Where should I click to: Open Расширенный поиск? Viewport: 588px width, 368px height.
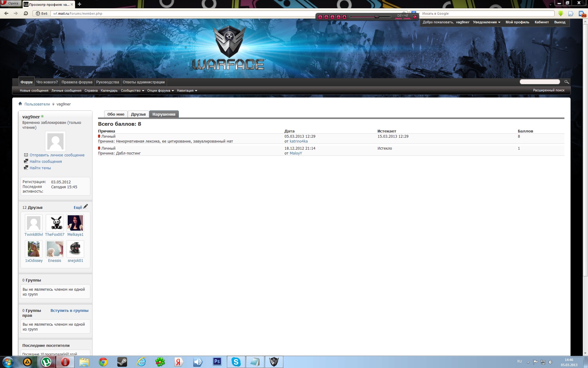[548, 90]
